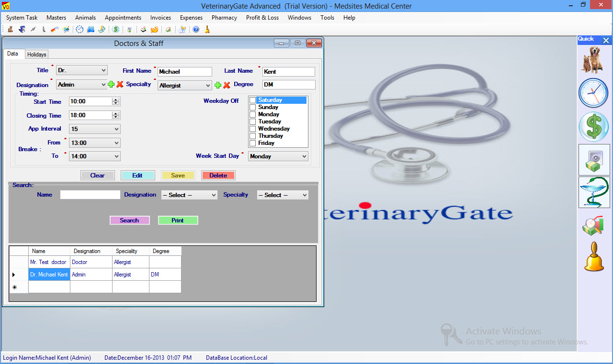Click the Edit button
This screenshot has height=364, width=613.
(137, 176)
